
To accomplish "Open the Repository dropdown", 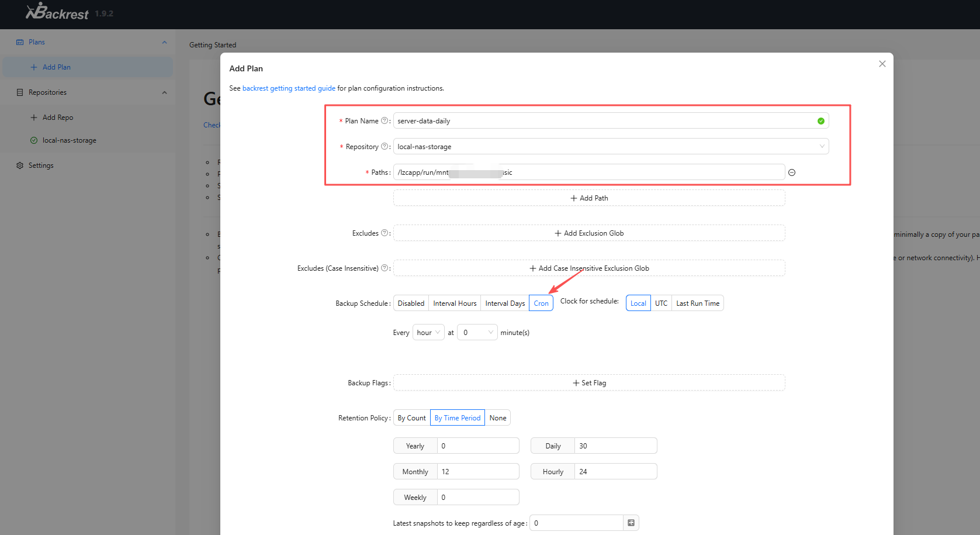I will [x=611, y=147].
